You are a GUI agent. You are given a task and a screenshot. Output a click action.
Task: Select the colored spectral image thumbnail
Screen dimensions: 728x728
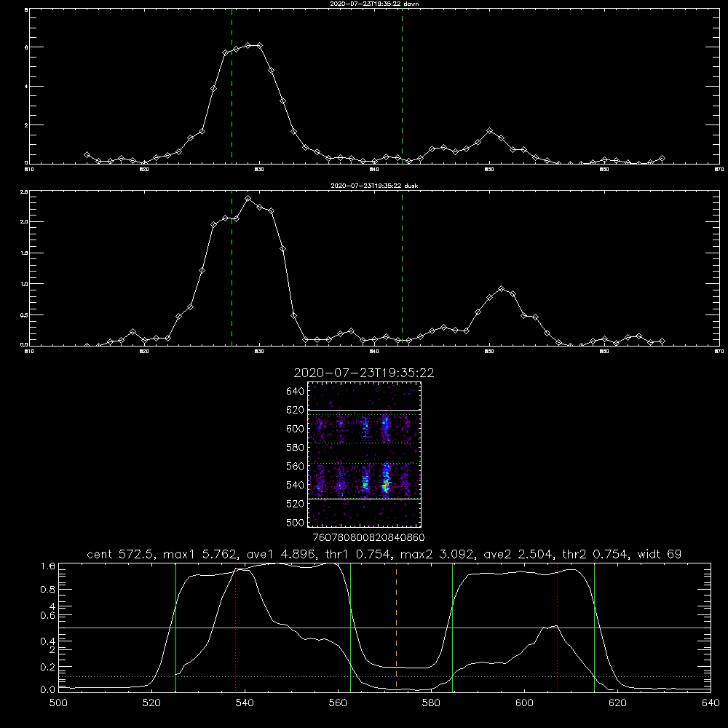[x=365, y=454]
